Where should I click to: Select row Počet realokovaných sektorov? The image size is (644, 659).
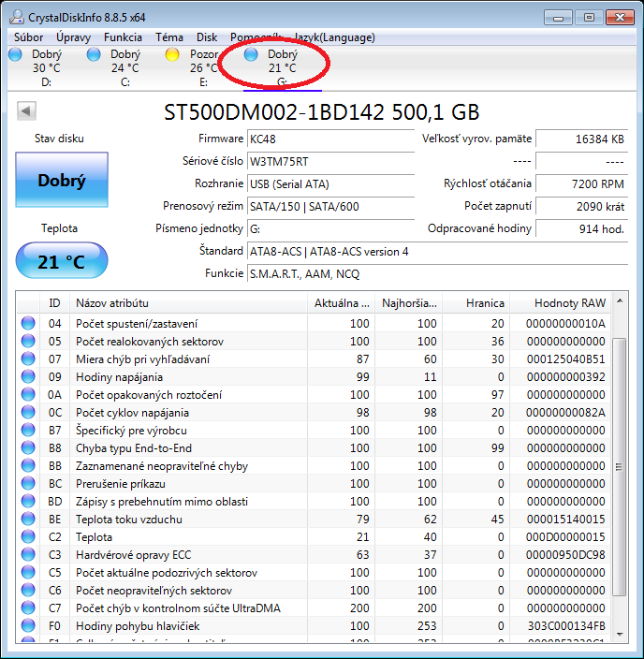click(314, 341)
